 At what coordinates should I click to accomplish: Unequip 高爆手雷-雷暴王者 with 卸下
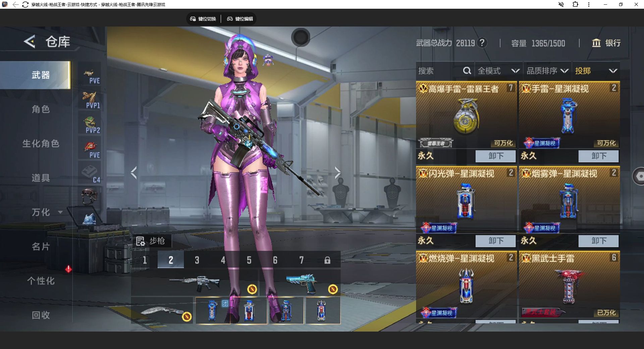coord(496,156)
